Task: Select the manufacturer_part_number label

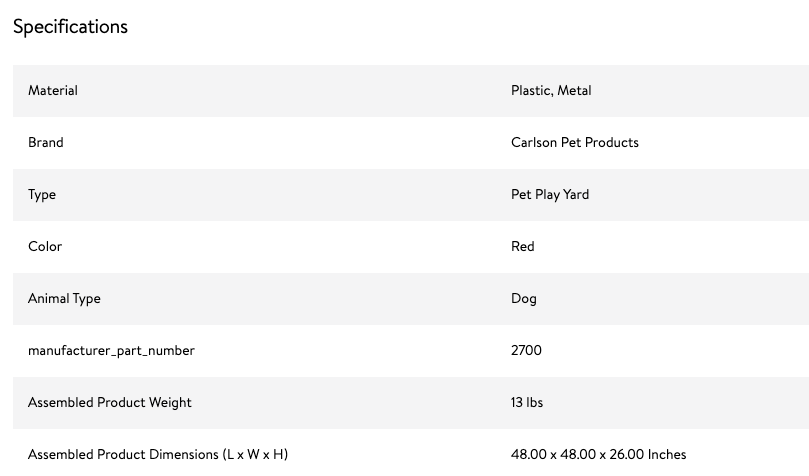Action: pos(111,351)
